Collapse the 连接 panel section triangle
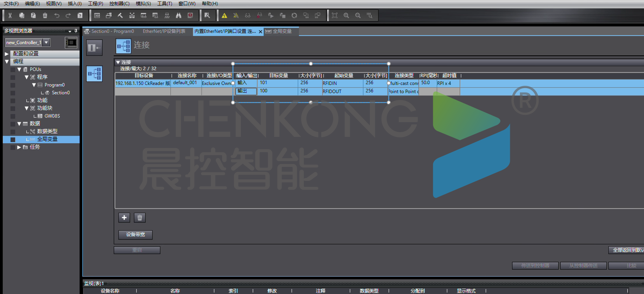Viewport: 644px width, 294px height. (118, 62)
